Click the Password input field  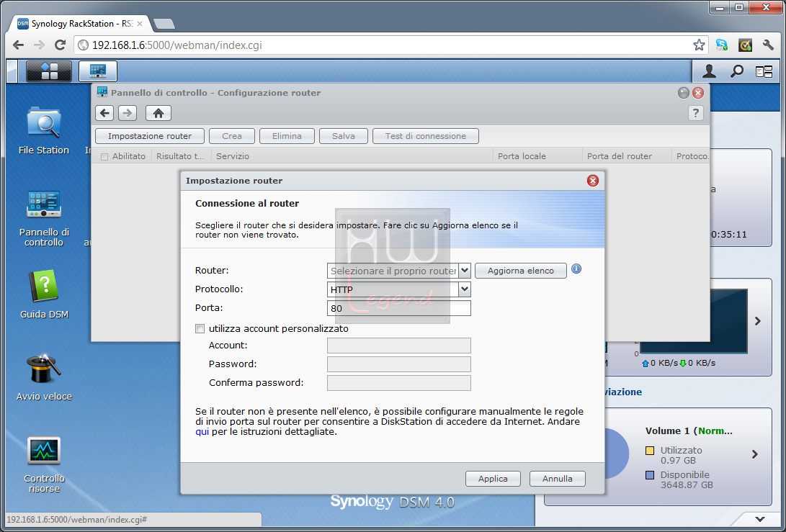(x=399, y=364)
